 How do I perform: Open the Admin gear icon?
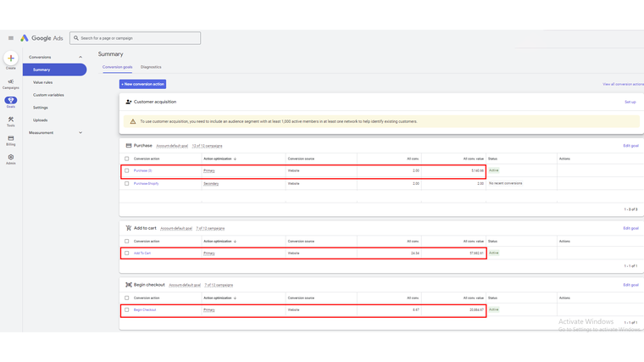(10, 159)
